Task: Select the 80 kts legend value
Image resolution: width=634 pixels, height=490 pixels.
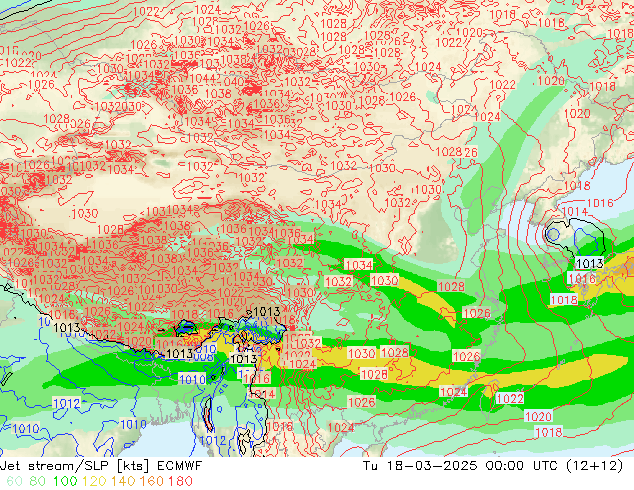Action: pyautogui.click(x=38, y=481)
